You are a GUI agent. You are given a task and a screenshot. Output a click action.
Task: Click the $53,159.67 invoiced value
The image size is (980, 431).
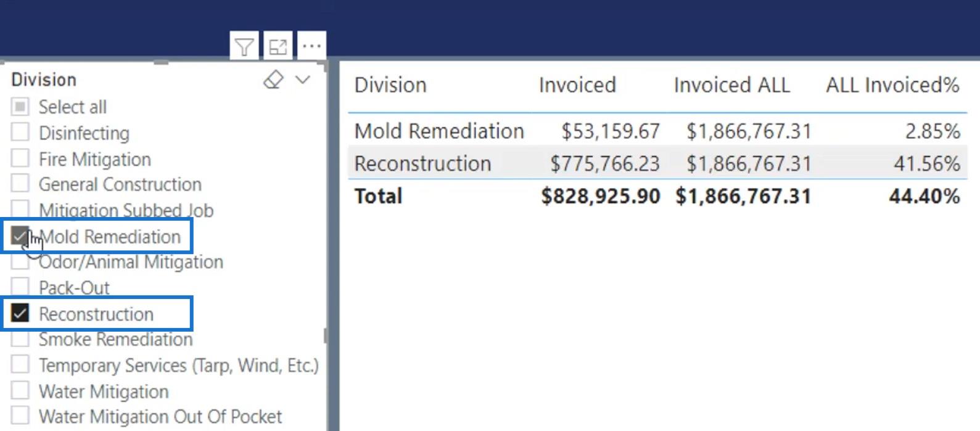(610, 131)
